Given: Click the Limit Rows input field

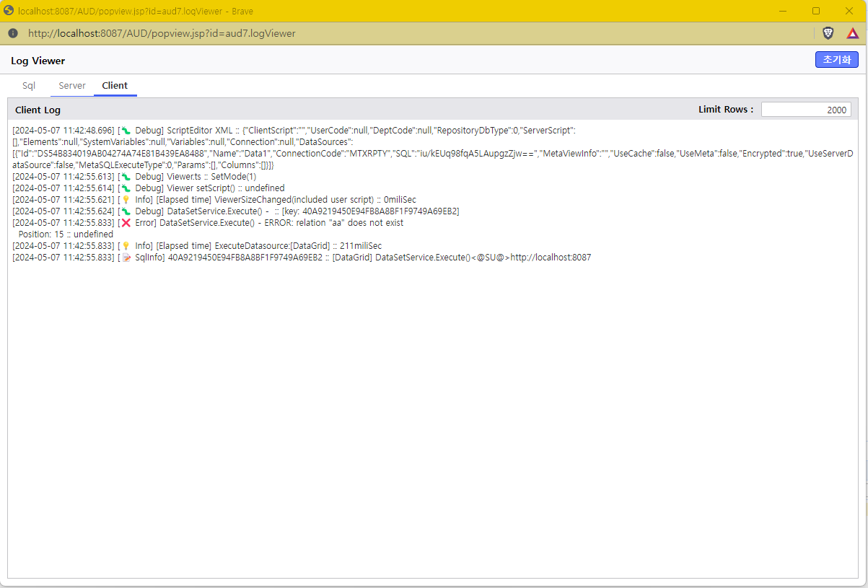Looking at the screenshot, I should 805,110.
